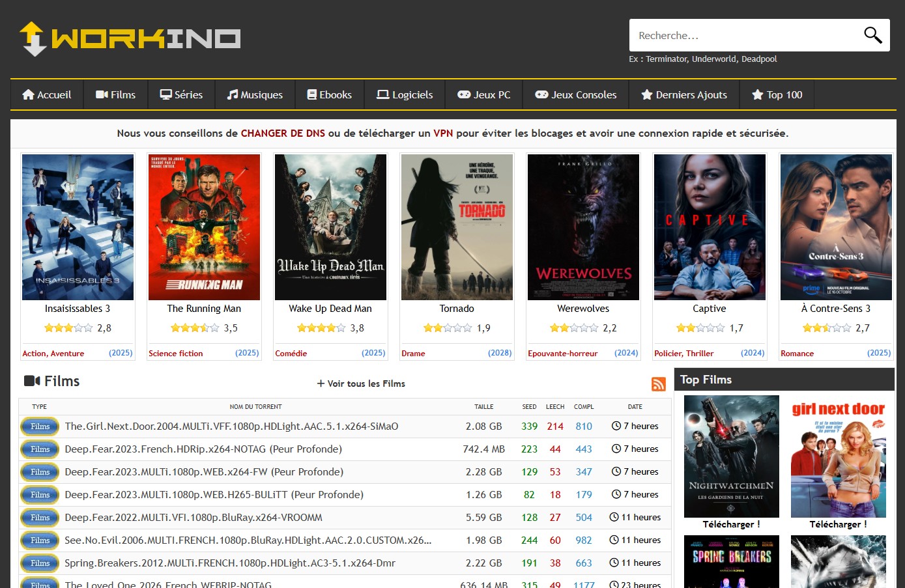This screenshot has width=905, height=588.
Task: Click the 742.4 MB size cell
Action: pyautogui.click(x=484, y=449)
